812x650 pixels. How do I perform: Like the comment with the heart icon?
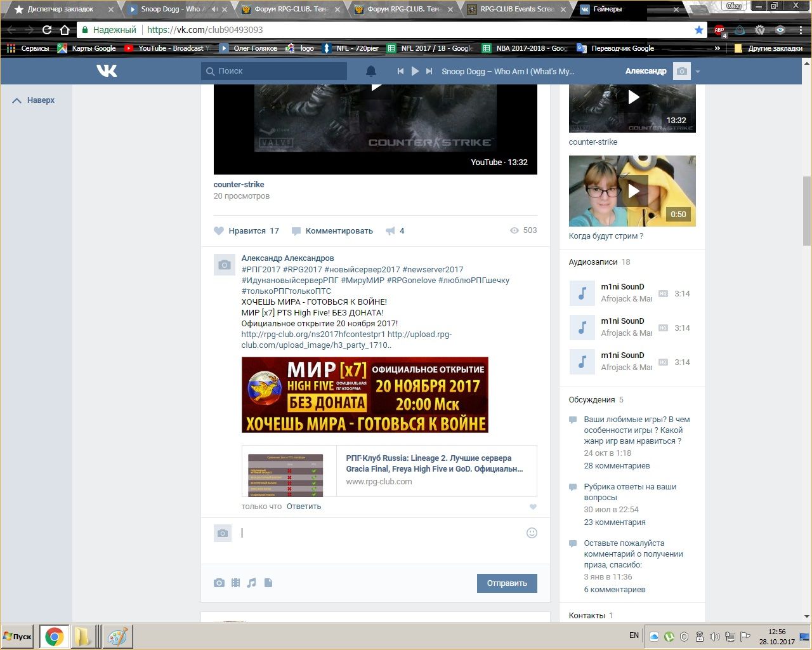[x=533, y=507]
